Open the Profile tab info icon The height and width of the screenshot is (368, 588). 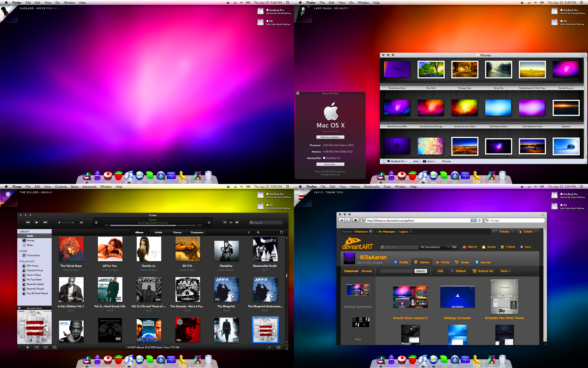(396, 262)
